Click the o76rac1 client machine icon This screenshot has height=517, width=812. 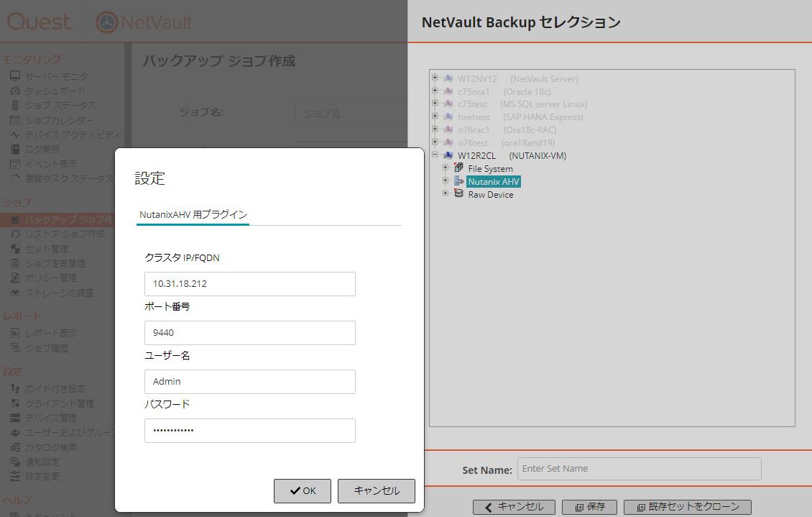click(x=448, y=129)
